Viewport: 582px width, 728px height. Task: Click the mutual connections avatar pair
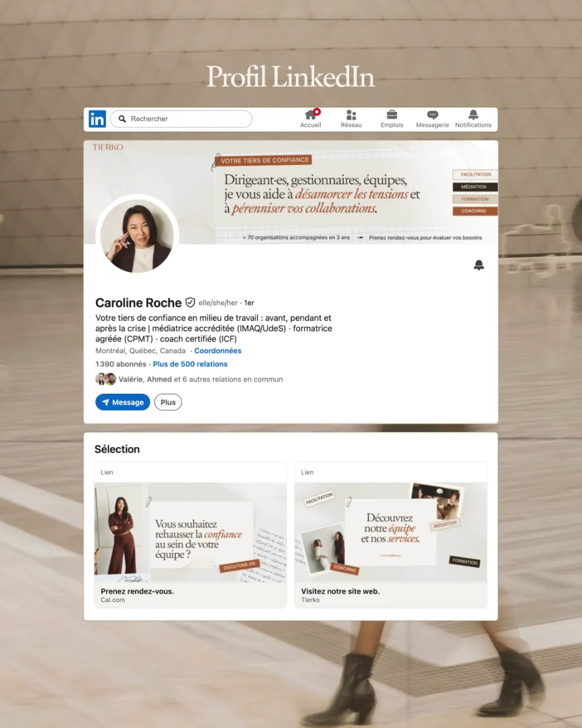coord(106,379)
